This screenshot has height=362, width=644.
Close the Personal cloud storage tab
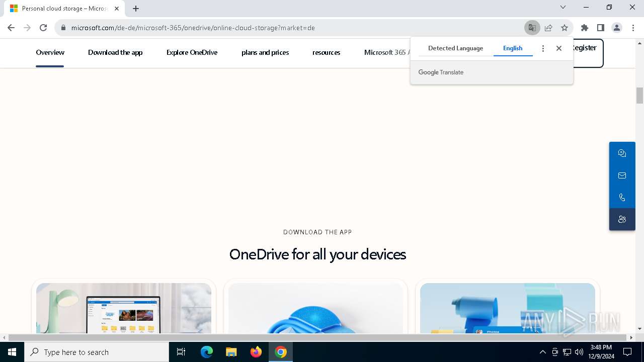[x=116, y=9]
